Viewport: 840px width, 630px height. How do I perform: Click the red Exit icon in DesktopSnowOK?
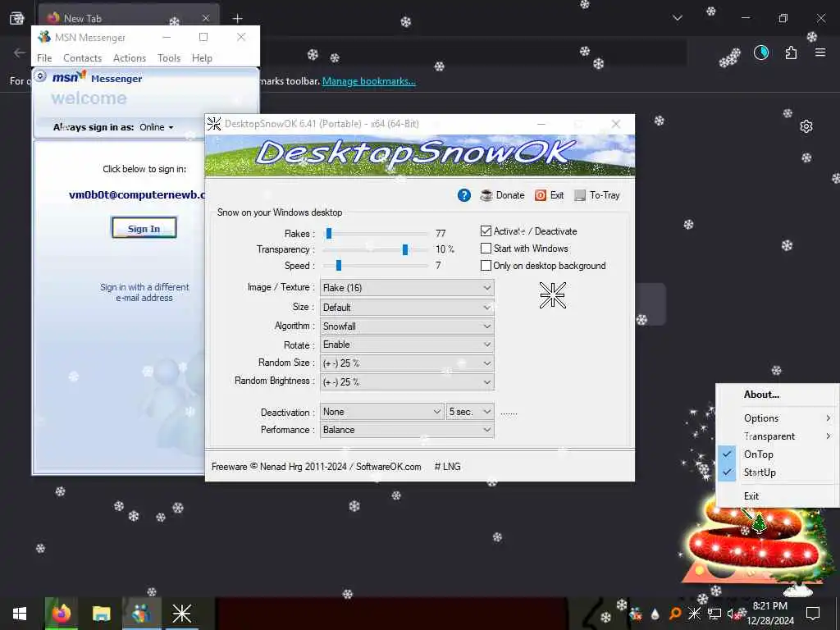(541, 195)
